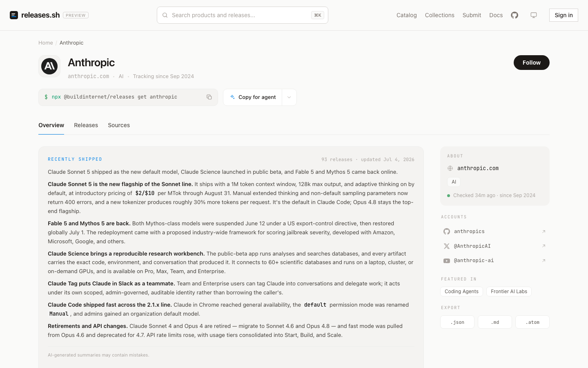The width and height of the screenshot is (588, 368).
Task: Click the npx command text box
Action: pos(128,97)
